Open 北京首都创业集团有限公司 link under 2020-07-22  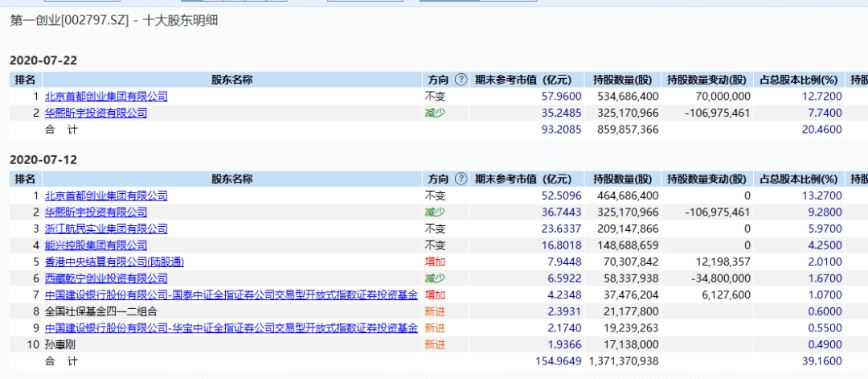(106, 97)
